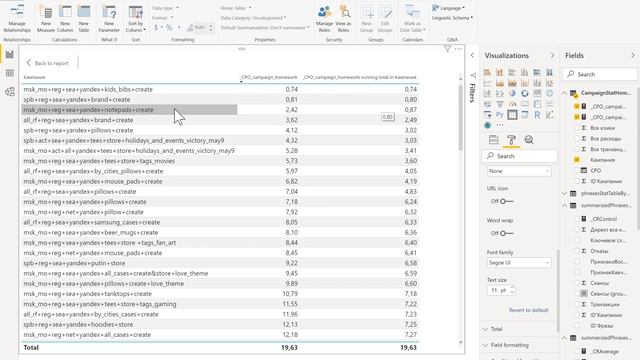The height and width of the screenshot is (360, 640).
Task: Click the Кампания column header
Action: point(34,77)
